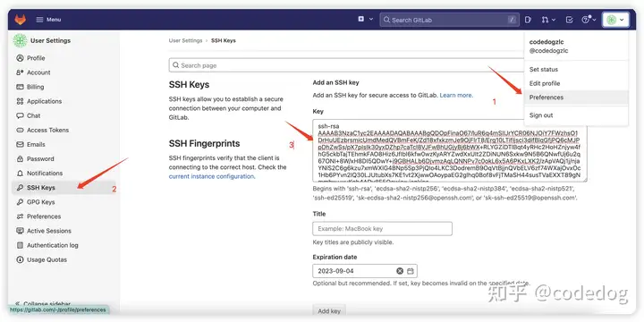Viewport: 644px width, 322px height.
Task: Clear the expiration date with X icon
Action: pyautogui.click(x=400, y=271)
